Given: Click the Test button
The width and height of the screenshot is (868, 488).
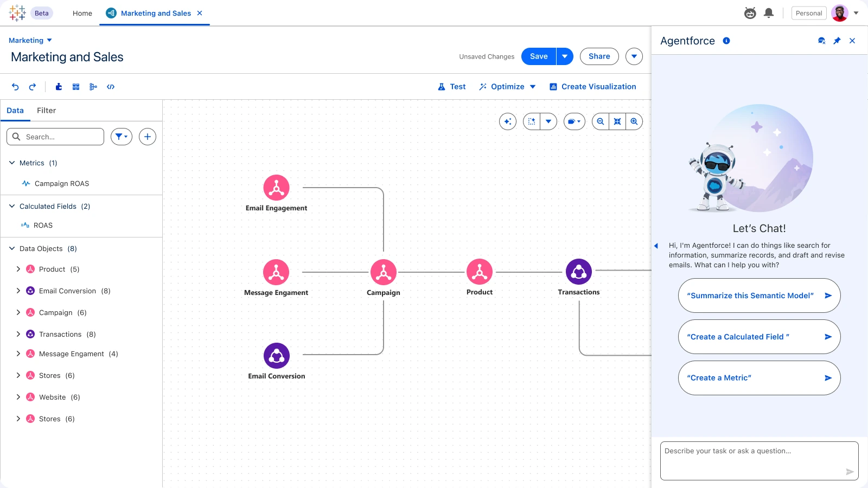Looking at the screenshot, I should 452,87.
